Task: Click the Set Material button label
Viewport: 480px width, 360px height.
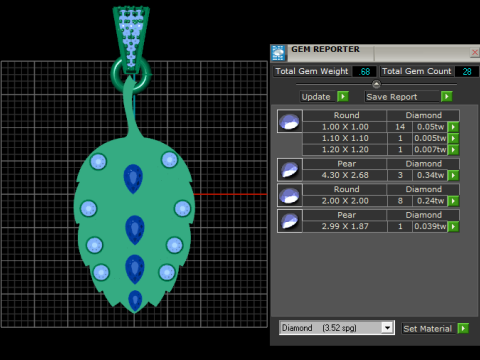Action: coord(428,329)
